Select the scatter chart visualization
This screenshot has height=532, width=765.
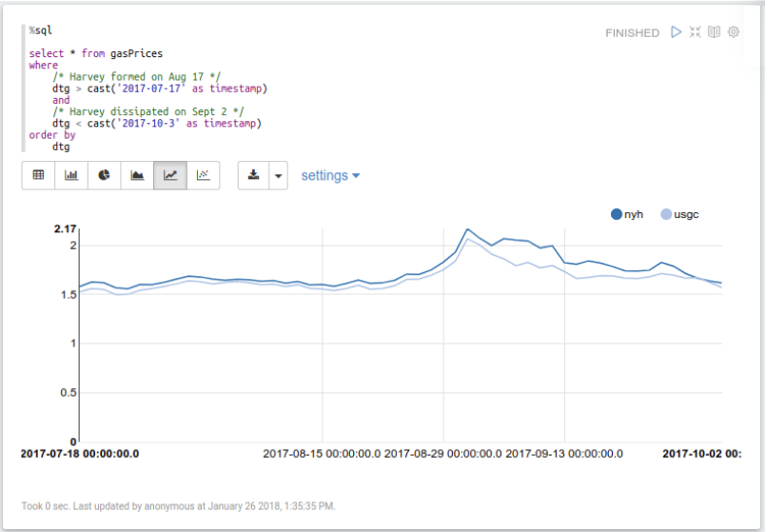click(203, 175)
